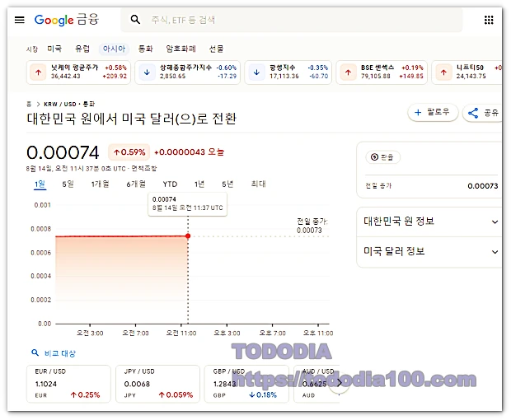Focus the stock and ETF search field
Viewport: 511px width, 420px height.
pos(292,21)
